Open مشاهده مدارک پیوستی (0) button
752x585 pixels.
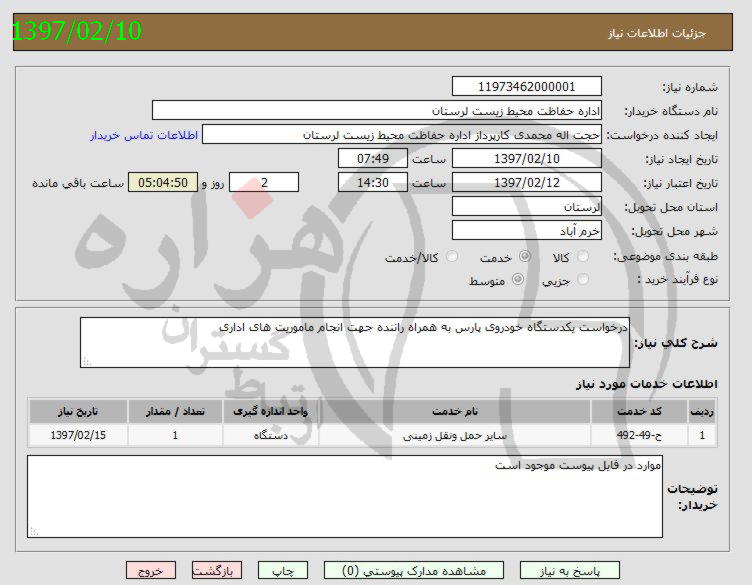413,571
